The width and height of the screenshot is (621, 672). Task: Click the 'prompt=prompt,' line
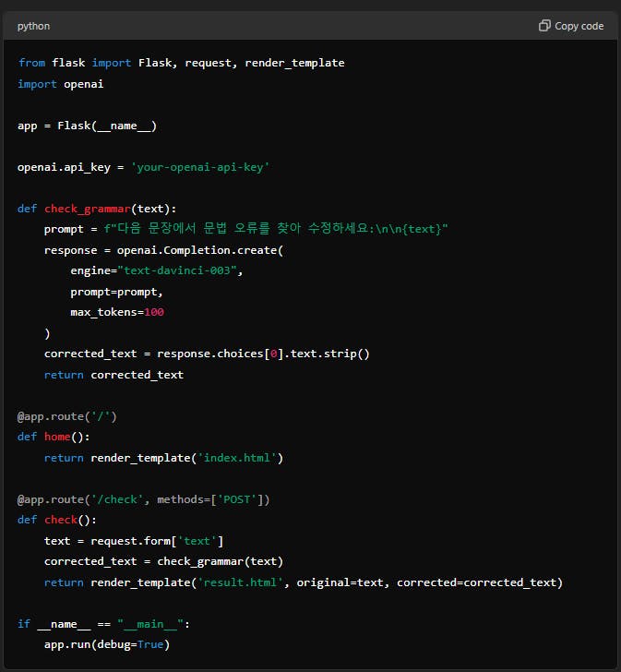[x=116, y=292]
